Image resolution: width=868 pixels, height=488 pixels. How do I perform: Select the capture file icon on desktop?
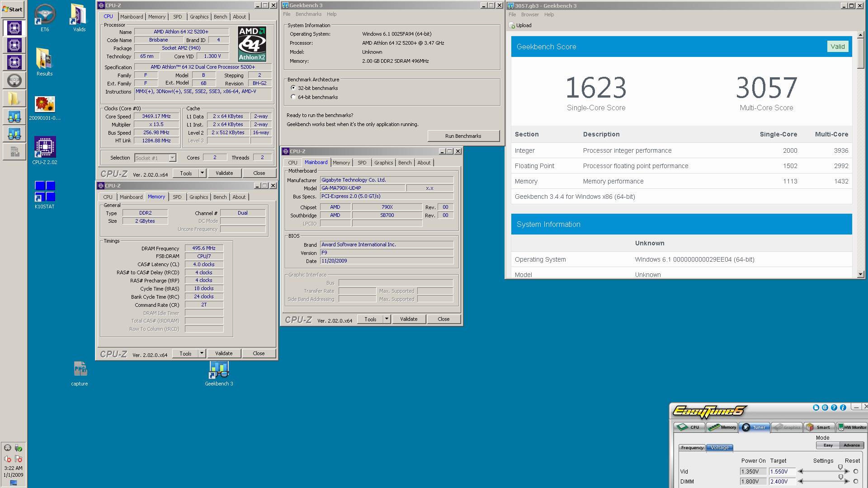click(x=80, y=373)
